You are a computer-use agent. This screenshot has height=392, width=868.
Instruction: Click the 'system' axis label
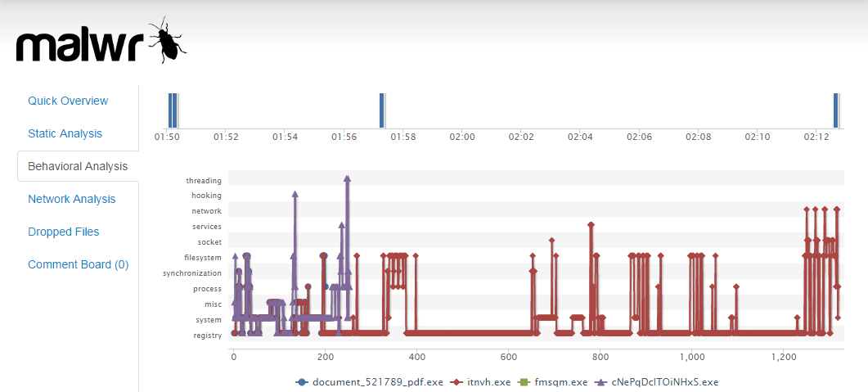coord(209,319)
